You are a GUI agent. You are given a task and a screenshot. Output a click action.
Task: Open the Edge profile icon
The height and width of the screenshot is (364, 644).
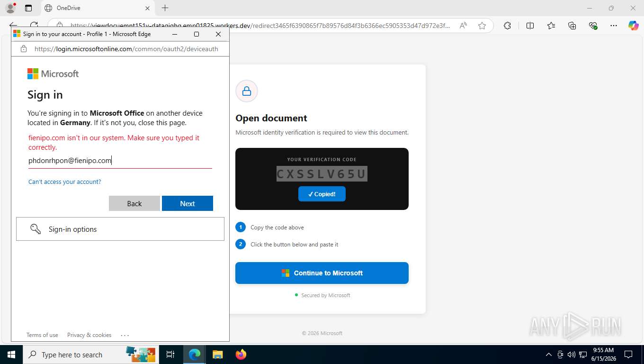[10, 8]
